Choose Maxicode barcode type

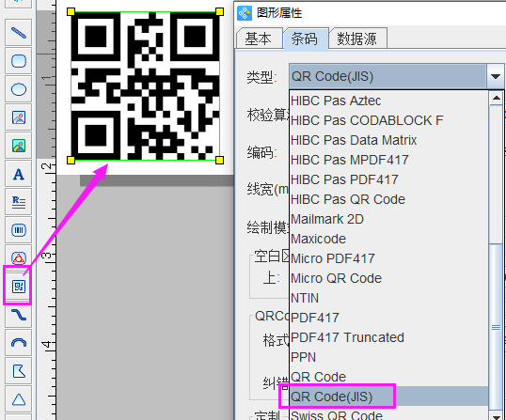pyautogui.click(x=388, y=239)
